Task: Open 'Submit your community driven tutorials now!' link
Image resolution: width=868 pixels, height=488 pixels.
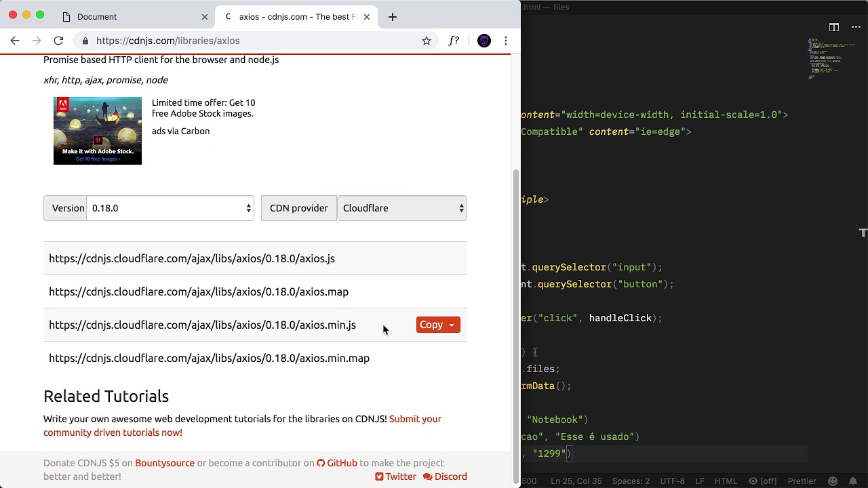Action: pyautogui.click(x=242, y=426)
